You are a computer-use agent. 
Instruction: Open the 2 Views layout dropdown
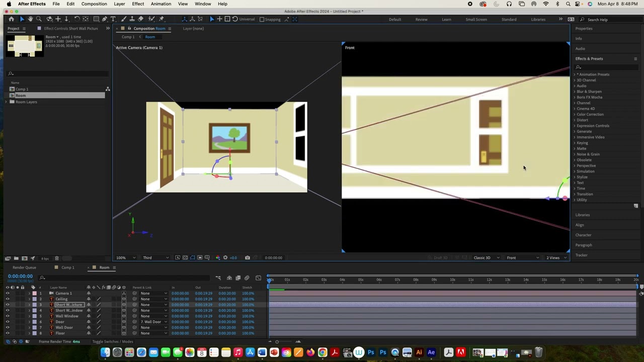pos(556,258)
